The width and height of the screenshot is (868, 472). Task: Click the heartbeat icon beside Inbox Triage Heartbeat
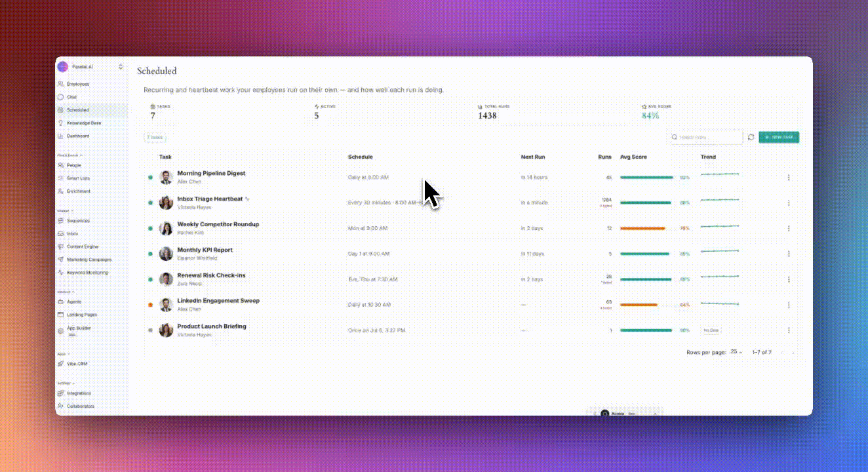[x=248, y=199]
